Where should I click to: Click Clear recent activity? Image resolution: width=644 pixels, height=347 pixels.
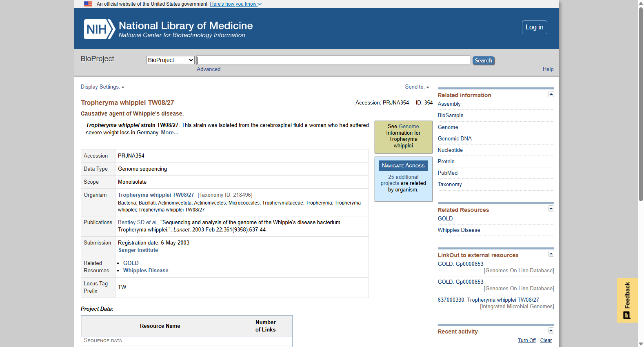click(x=546, y=340)
